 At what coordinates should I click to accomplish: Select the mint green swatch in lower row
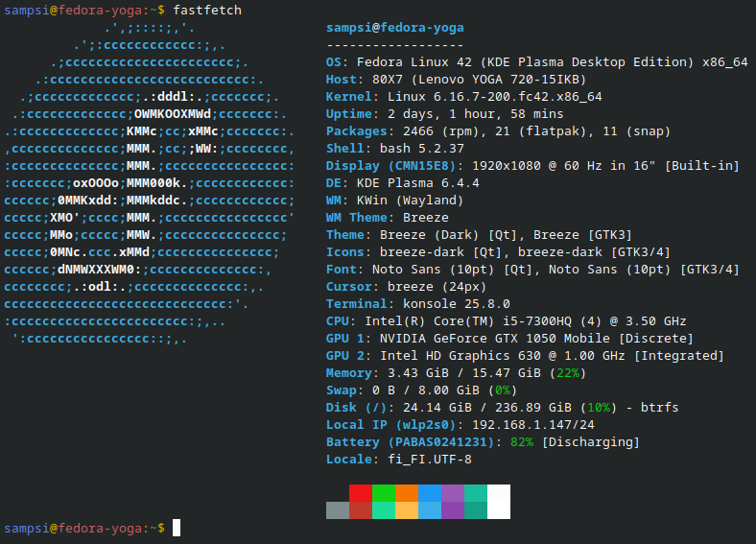pyautogui.click(x=383, y=510)
